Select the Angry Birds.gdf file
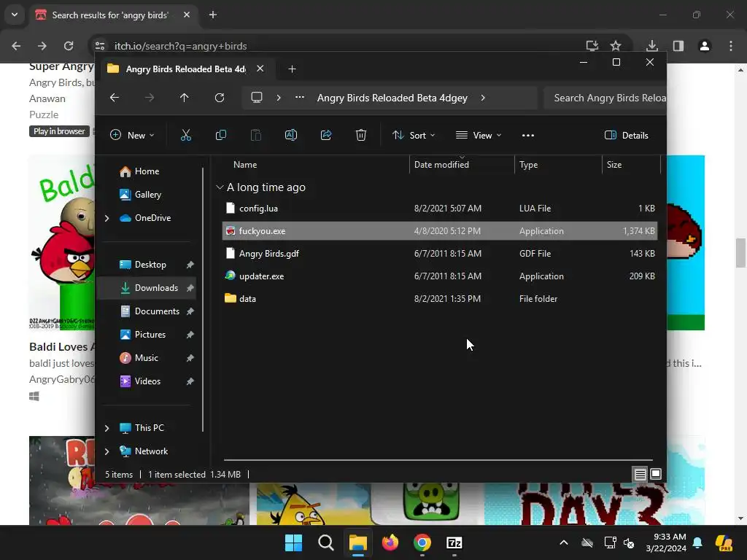The width and height of the screenshot is (747, 560). coord(440,254)
